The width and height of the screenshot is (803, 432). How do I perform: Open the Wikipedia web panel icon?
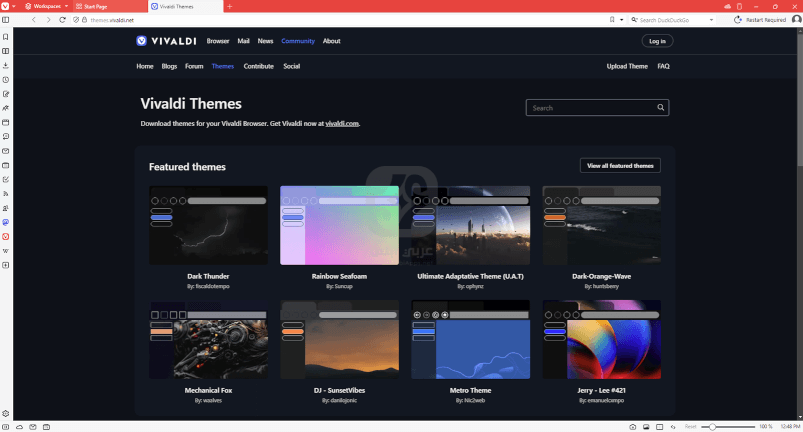click(x=6, y=251)
